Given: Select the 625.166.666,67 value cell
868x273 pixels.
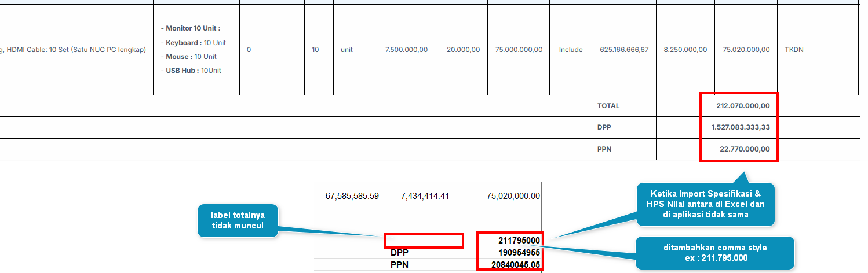Looking at the screenshot, I should 624,50.
